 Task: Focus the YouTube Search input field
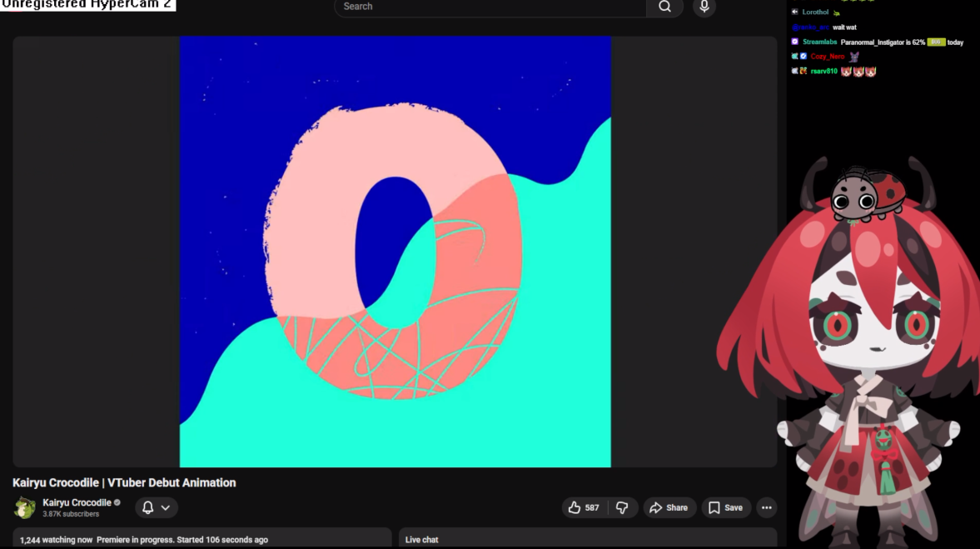click(x=490, y=7)
